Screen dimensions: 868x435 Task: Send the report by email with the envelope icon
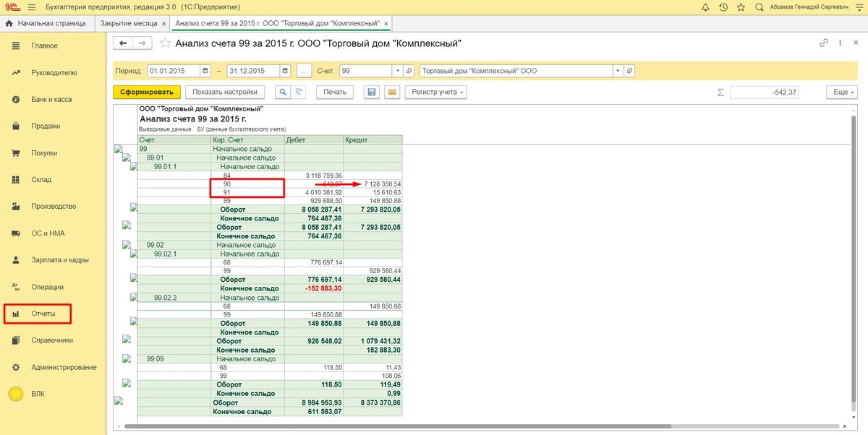391,92
